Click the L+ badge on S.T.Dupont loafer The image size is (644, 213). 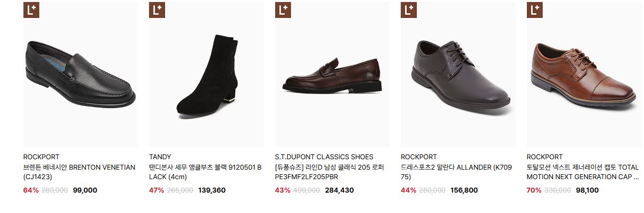(283, 10)
